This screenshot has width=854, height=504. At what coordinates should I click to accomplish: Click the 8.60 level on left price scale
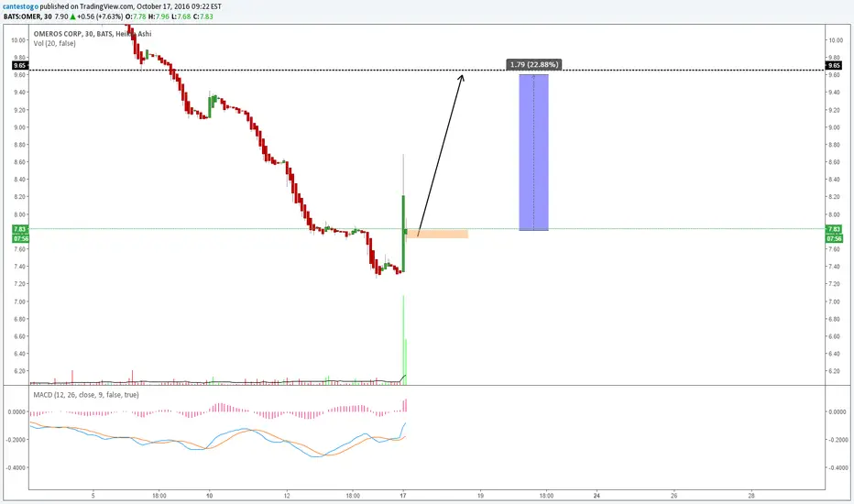(x=18, y=162)
